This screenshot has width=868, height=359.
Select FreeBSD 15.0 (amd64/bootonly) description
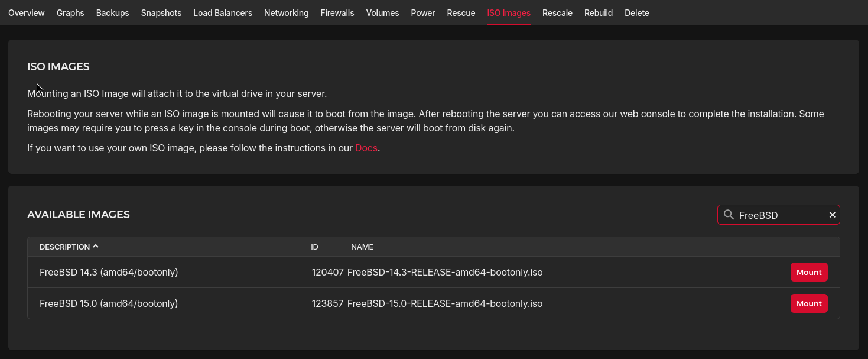[109, 303]
